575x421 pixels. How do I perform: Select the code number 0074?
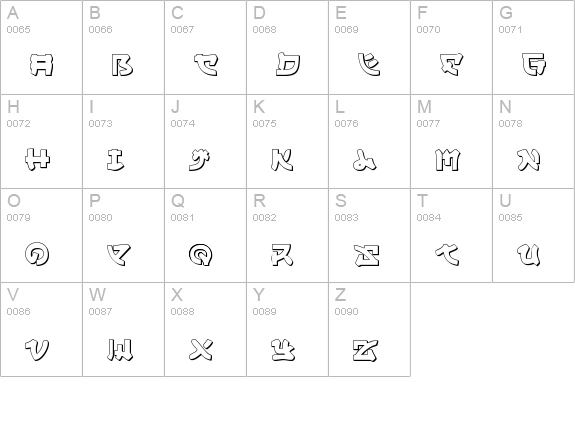[x=183, y=124]
